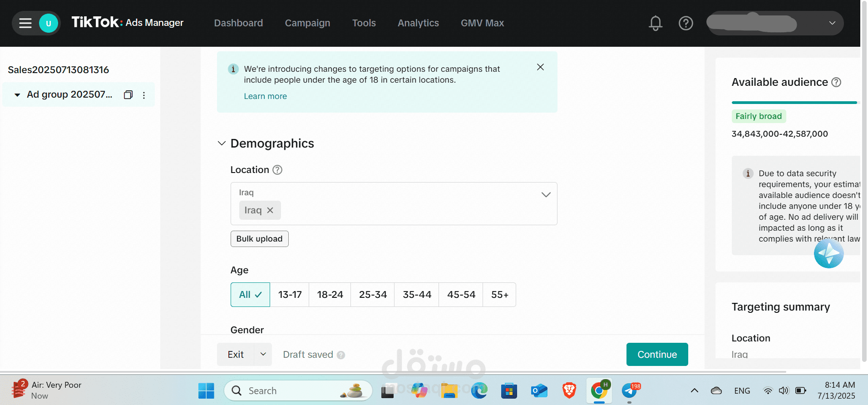Select the 13-17 age range
The image size is (868, 405).
(x=290, y=295)
